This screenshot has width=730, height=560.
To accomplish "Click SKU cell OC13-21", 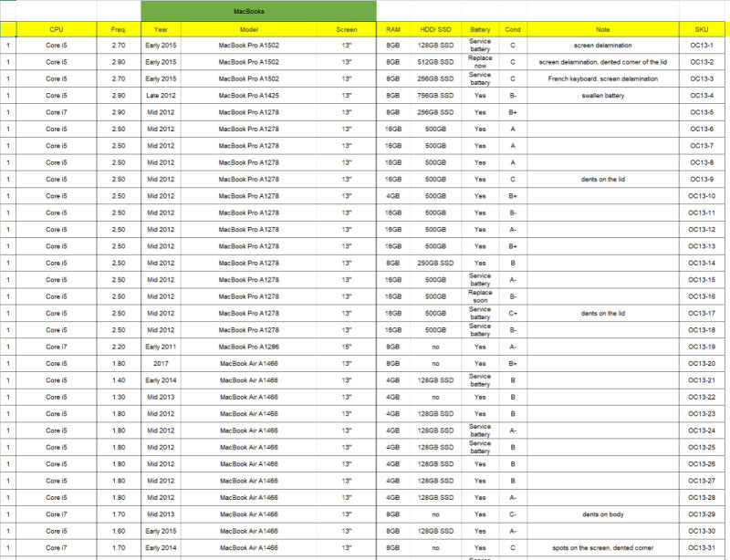I will coord(702,380).
